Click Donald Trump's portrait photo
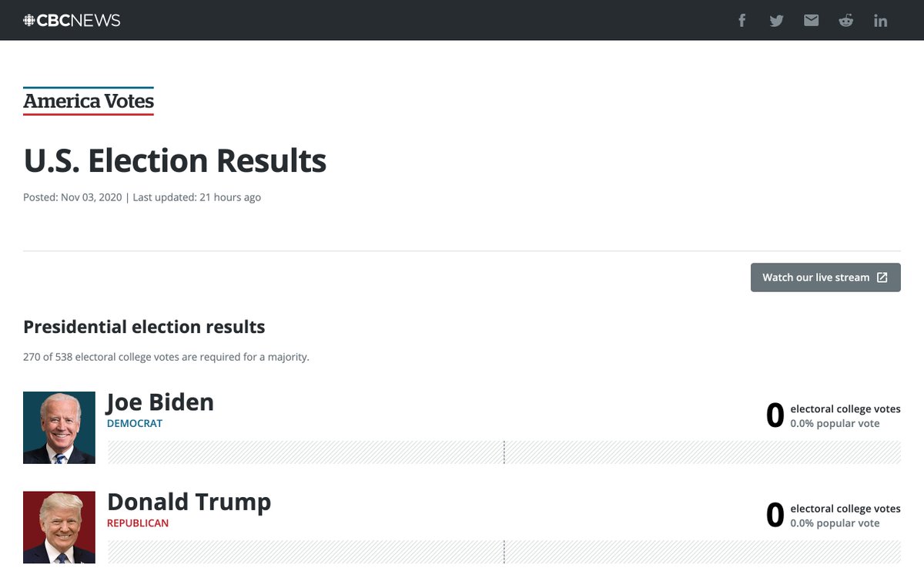Screen dimensions: 924x578 [x=59, y=527]
